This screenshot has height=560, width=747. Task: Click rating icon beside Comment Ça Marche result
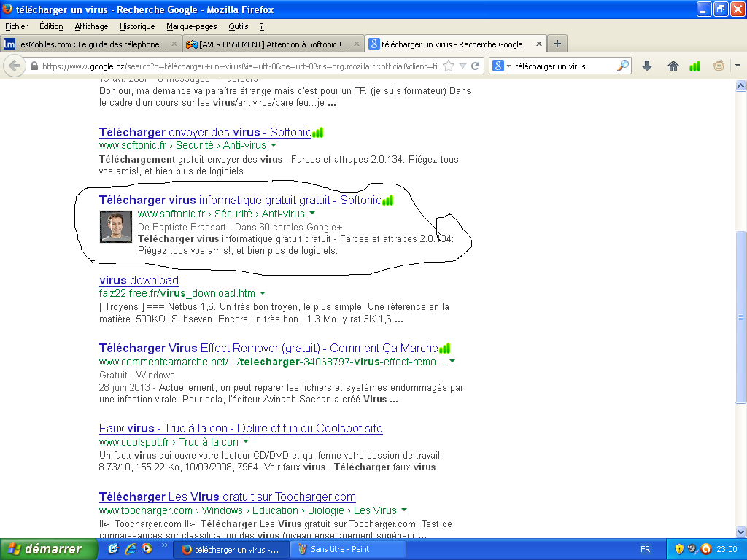pos(444,349)
